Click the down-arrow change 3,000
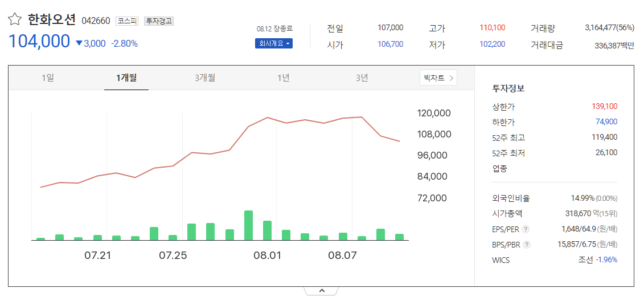Viewport: 644px width, 296px height. pyautogui.click(x=91, y=43)
